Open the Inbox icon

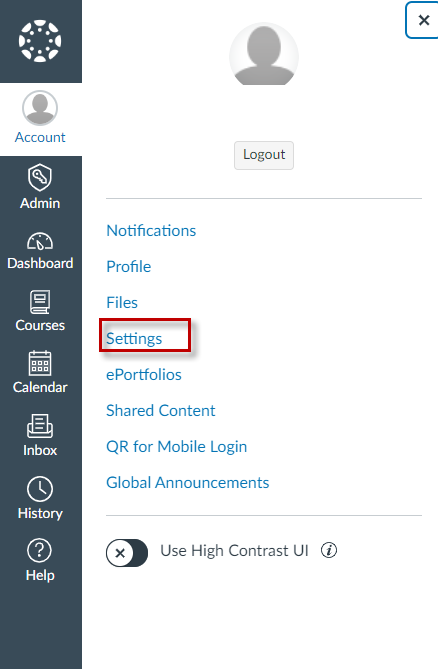(x=40, y=426)
